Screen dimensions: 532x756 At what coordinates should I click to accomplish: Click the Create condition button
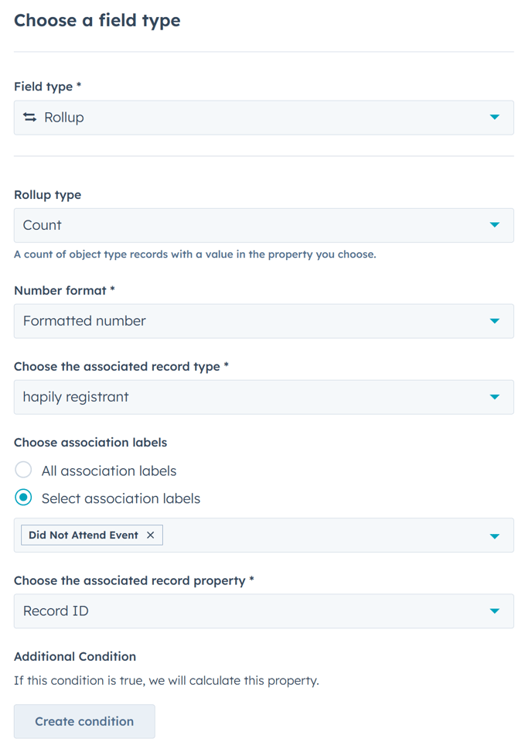(x=84, y=721)
